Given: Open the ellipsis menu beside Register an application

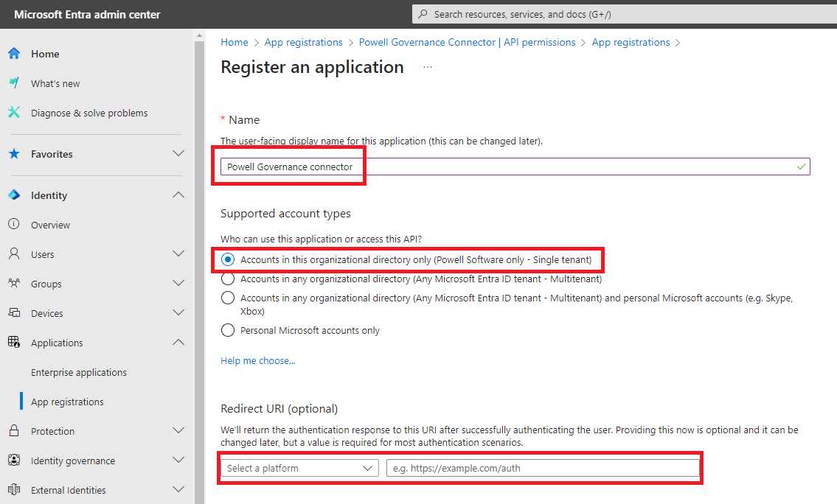Looking at the screenshot, I should (x=428, y=67).
